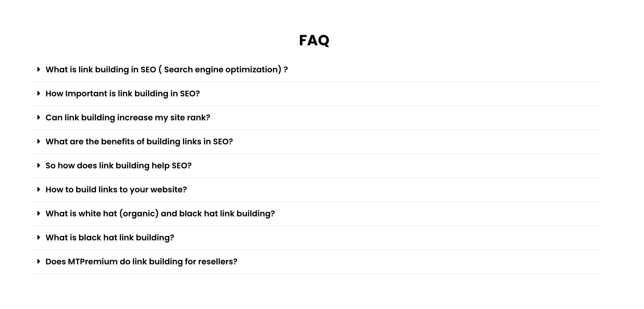Open the 'How Important is link building in SEO?' item
Screen dimensions: 644x309
click(123, 94)
